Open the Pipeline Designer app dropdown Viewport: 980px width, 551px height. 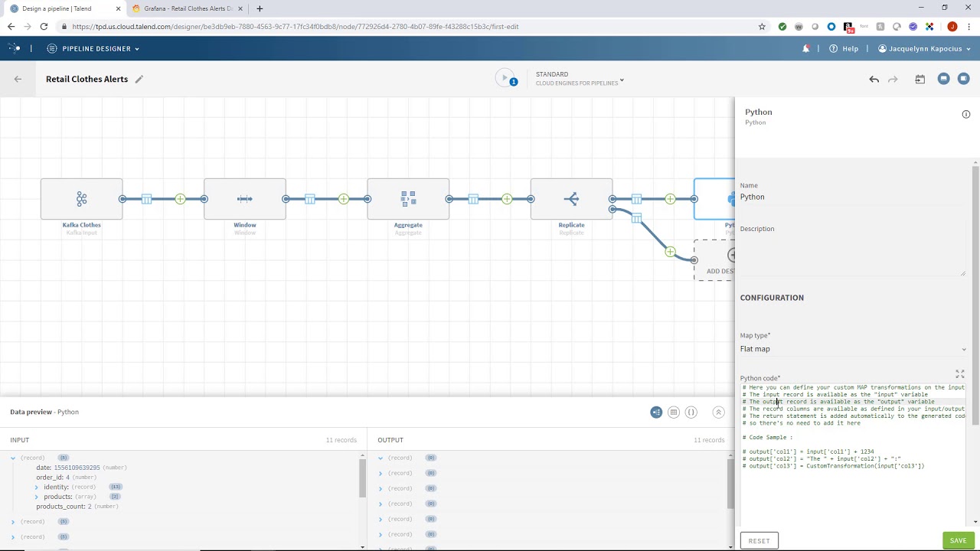point(93,48)
